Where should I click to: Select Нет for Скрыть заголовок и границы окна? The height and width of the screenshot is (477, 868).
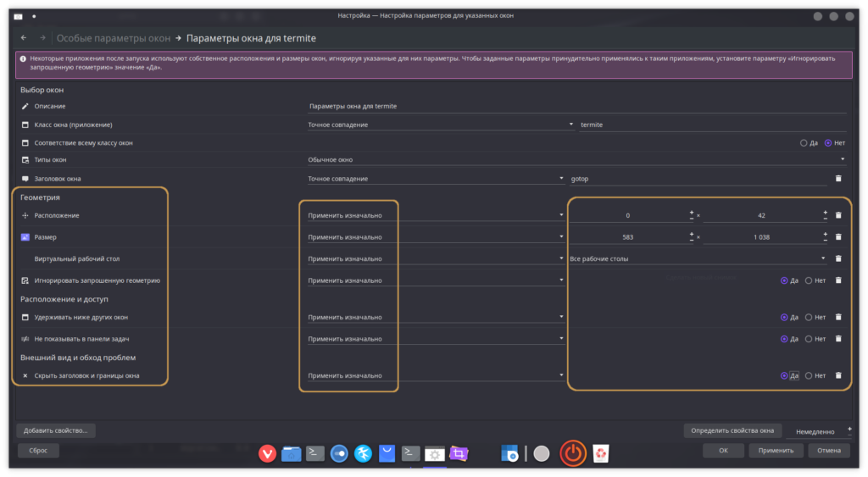[815, 375]
